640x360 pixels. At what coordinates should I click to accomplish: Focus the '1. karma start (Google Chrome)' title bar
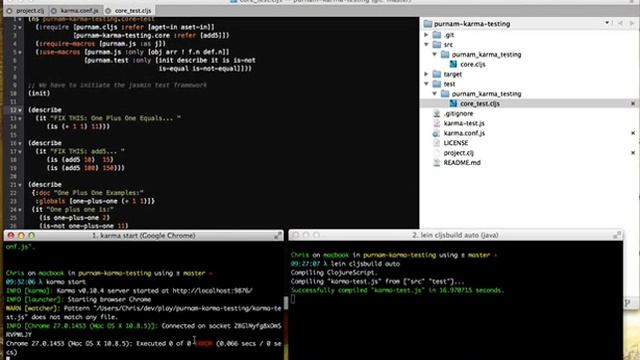coord(143,236)
